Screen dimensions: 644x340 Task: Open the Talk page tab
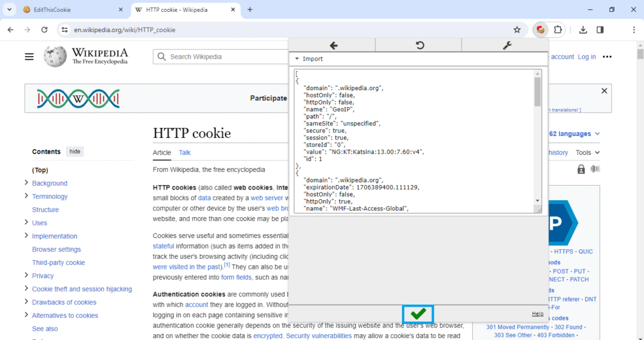[x=184, y=152]
